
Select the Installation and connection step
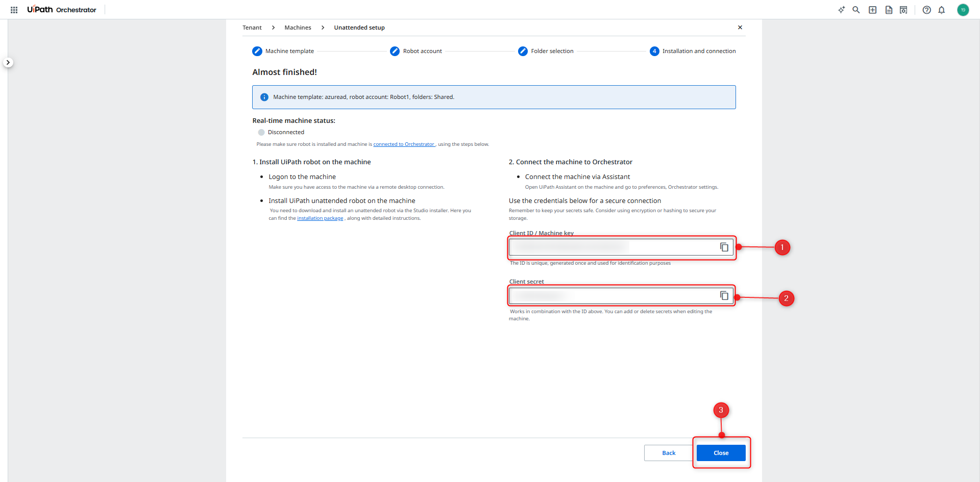coord(693,51)
